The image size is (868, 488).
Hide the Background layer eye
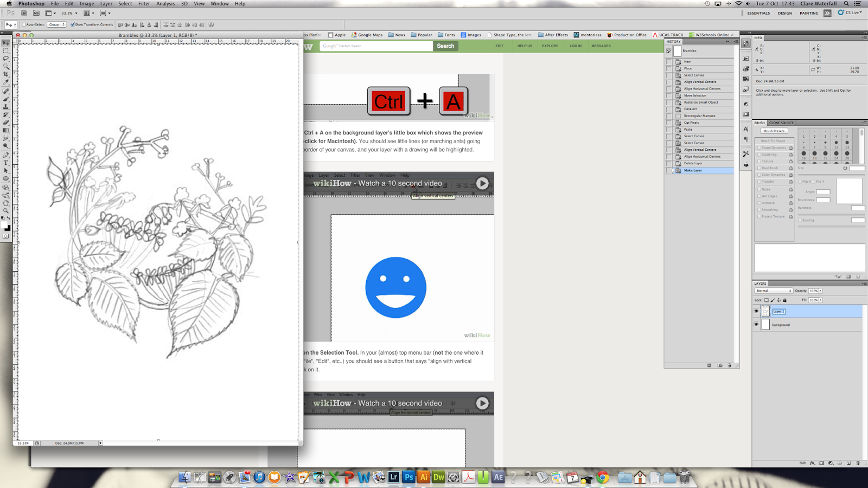(756, 324)
